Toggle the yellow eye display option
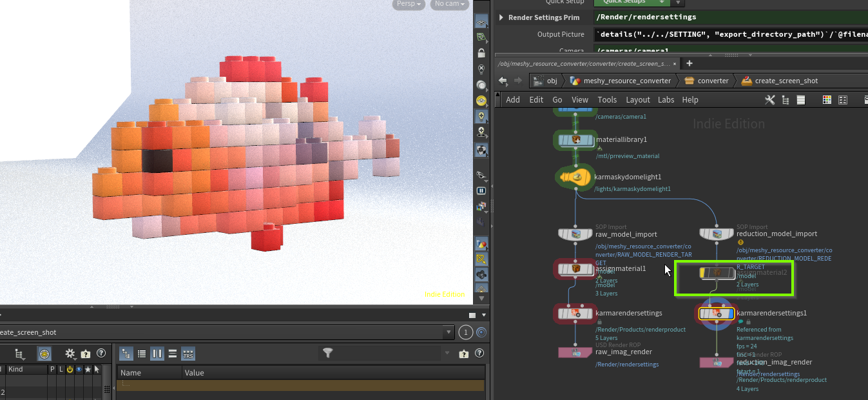 pyautogui.click(x=481, y=101)
